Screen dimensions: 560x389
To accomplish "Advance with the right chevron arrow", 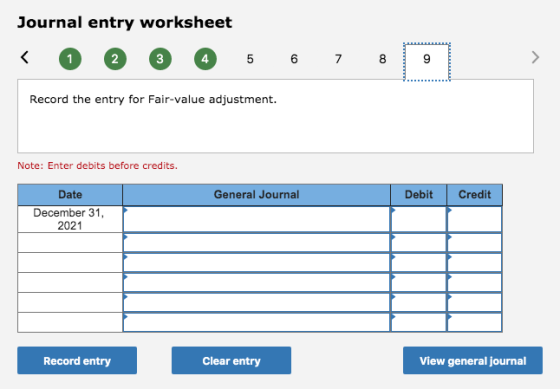I will (535, 57).
